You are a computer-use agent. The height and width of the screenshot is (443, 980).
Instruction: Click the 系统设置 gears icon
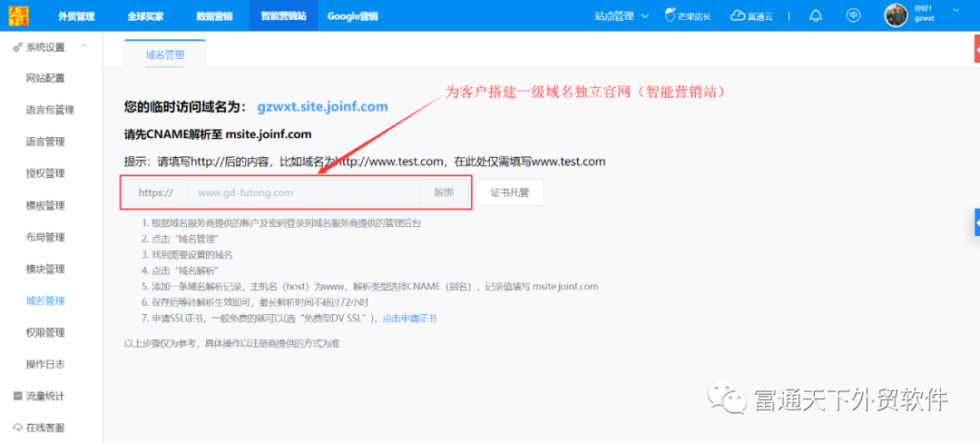(18, 47)
